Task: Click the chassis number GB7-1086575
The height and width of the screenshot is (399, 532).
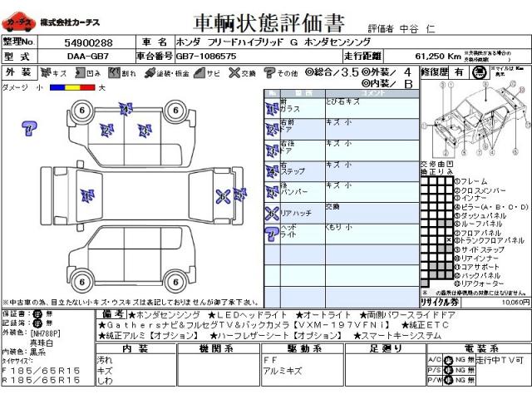Action: tap(207, 56)
